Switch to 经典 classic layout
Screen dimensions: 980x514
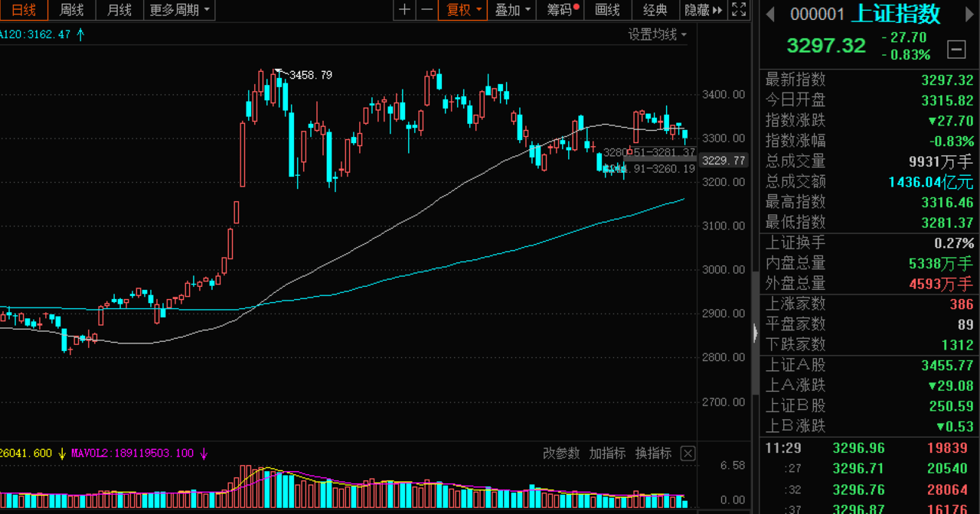pyautogui.click(x=655, y=10)
